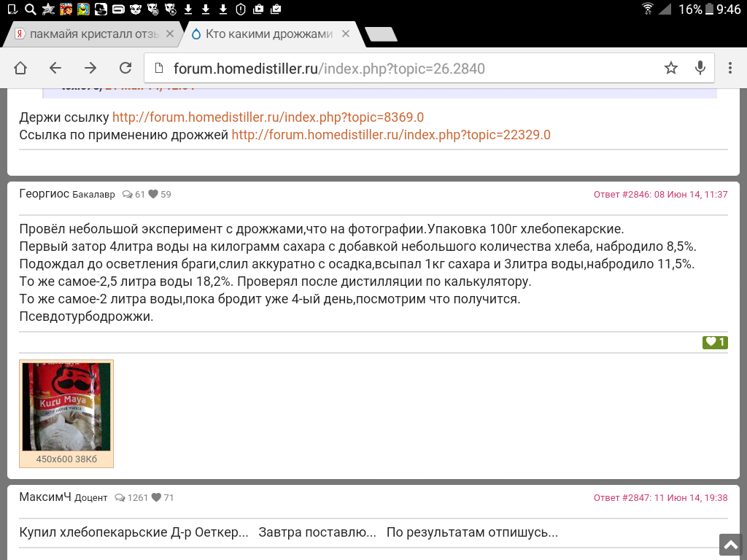
Task: Open reply #2846 permalink
Action: [x=660, y=195]
